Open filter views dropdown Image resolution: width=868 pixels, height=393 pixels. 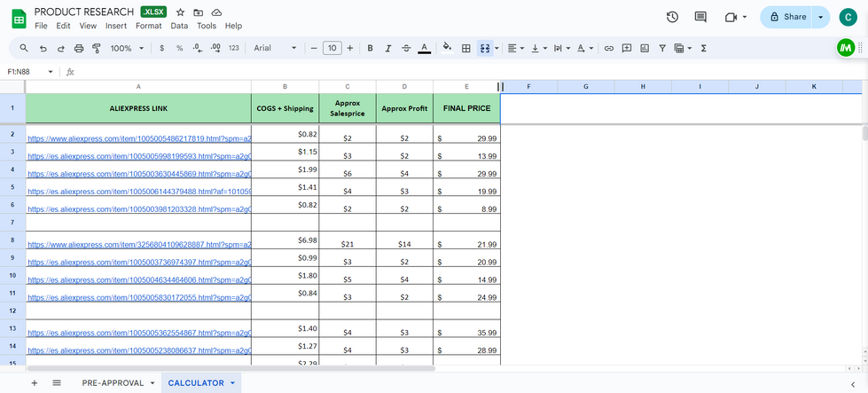(x=683, y=48)
